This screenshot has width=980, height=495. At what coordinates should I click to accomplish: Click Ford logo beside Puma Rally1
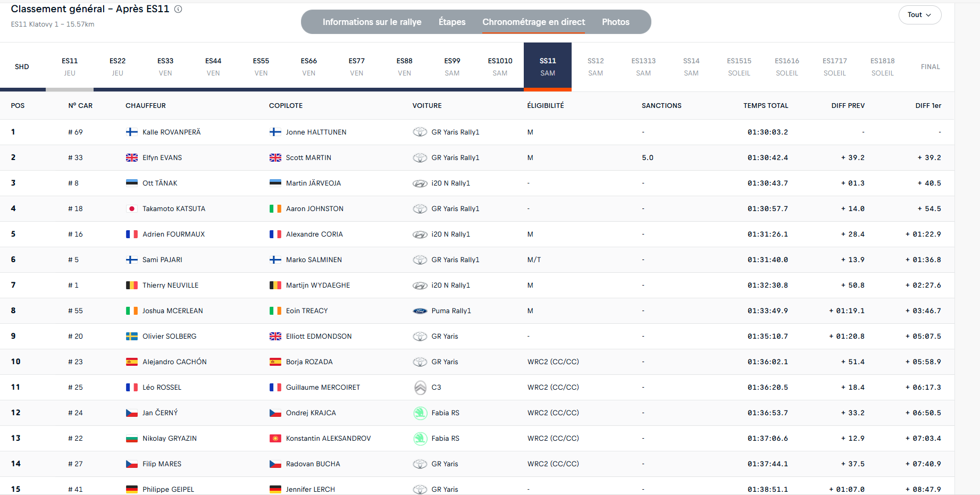420,311
